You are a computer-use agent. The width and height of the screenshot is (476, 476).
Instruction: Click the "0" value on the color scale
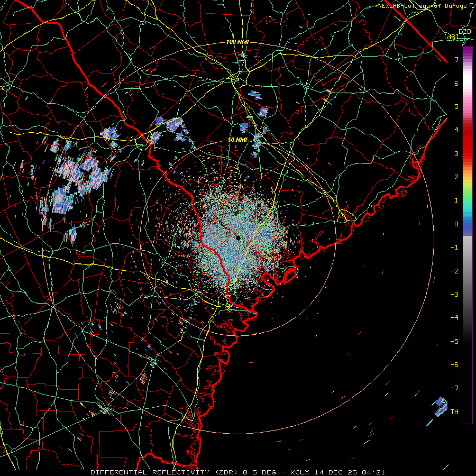[456, 224]
